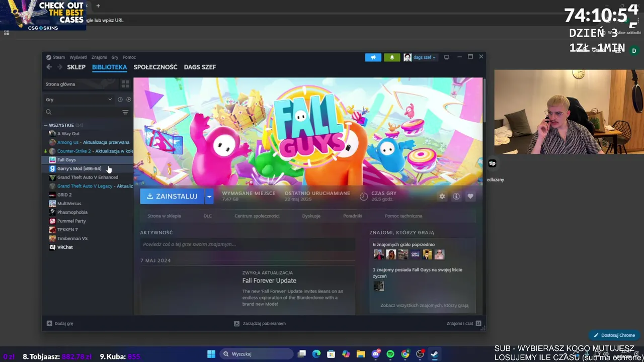
Task: Click the ZAINSTALUJ install button
Action: pos(172,196)
